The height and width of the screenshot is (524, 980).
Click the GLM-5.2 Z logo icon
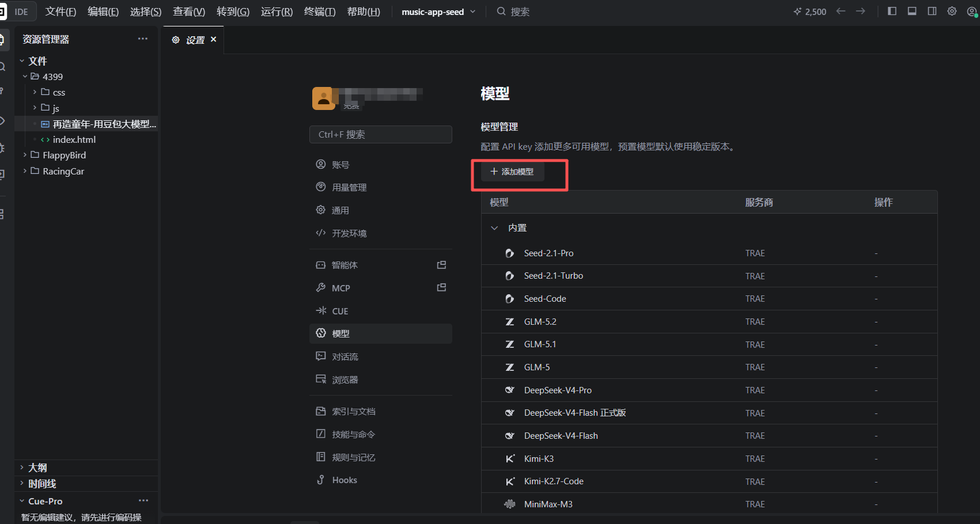[x=509, y=322]
